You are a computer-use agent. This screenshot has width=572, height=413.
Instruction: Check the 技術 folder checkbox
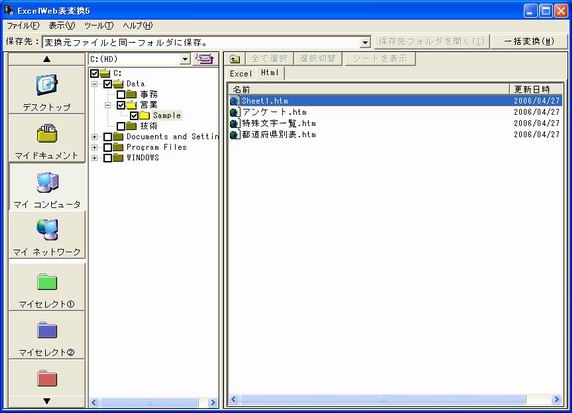[x=121, y=126]
